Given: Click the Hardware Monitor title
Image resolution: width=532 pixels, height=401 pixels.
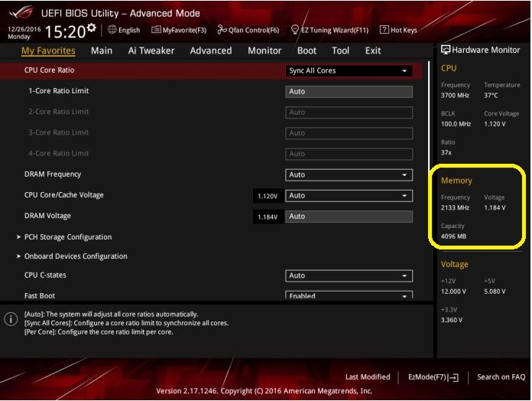Looking at the screenshot, I should (x=486, y=50).
